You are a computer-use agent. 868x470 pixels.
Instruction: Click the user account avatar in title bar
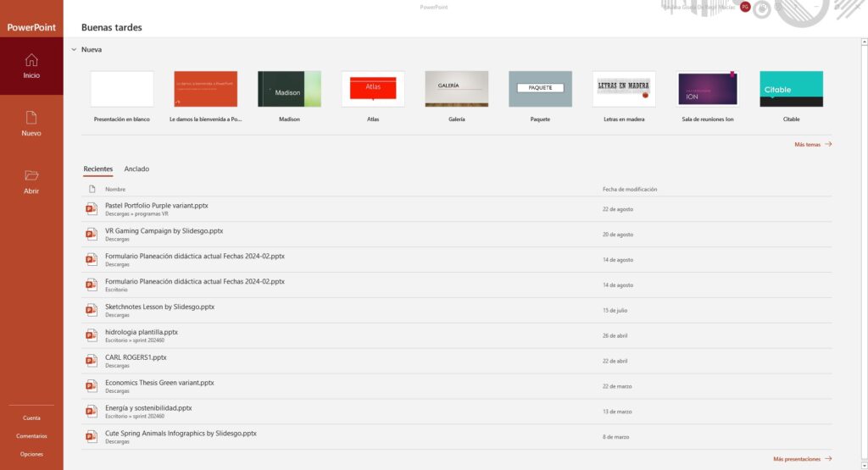tap(745, 7)
